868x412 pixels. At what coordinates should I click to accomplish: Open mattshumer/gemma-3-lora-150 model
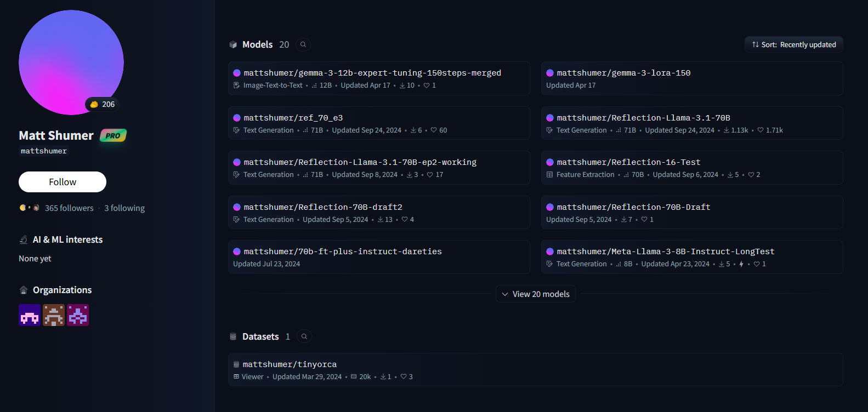[x=692, y=78]
